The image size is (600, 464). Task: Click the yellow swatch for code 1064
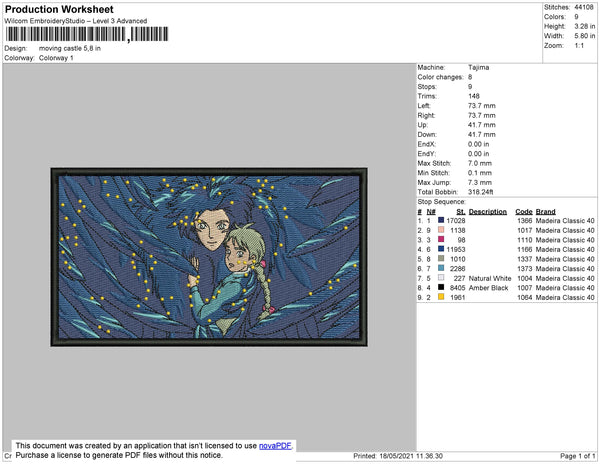(x=441, y=297)
